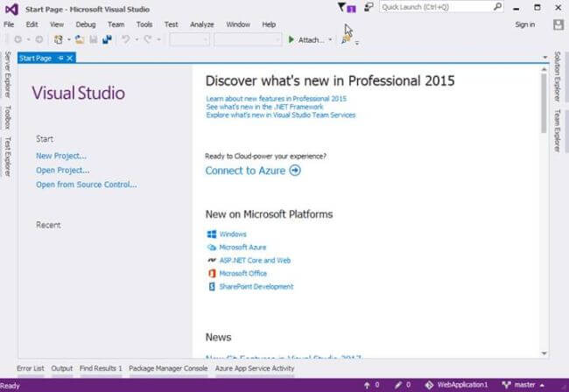Click the WebApplication1 repository in status bar

click(456, 385)
